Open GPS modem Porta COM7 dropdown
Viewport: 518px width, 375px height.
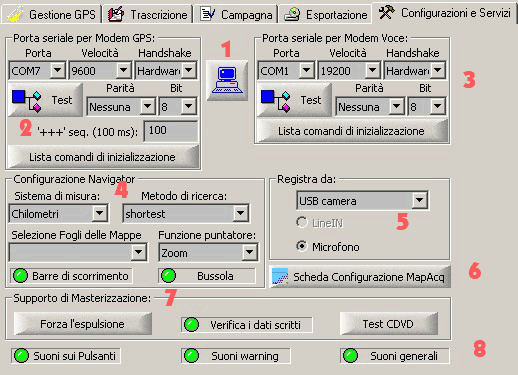click(57, 70)
